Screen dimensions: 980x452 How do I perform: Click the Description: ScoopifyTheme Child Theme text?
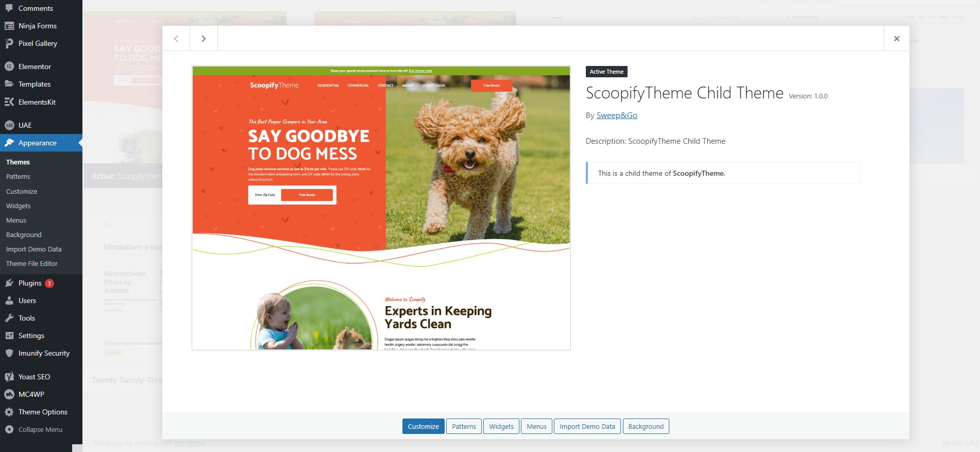[655, 141]
